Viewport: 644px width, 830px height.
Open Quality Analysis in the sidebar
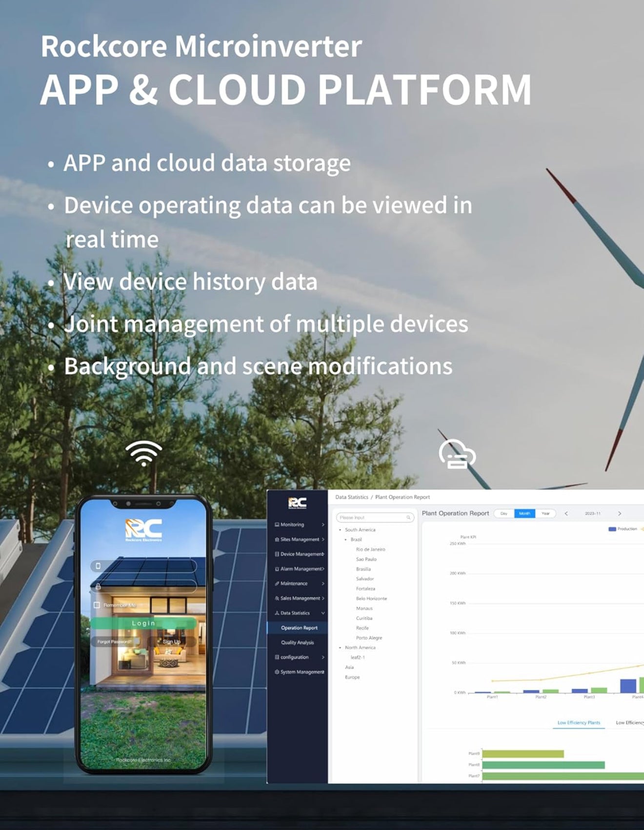tap(297, 643)
